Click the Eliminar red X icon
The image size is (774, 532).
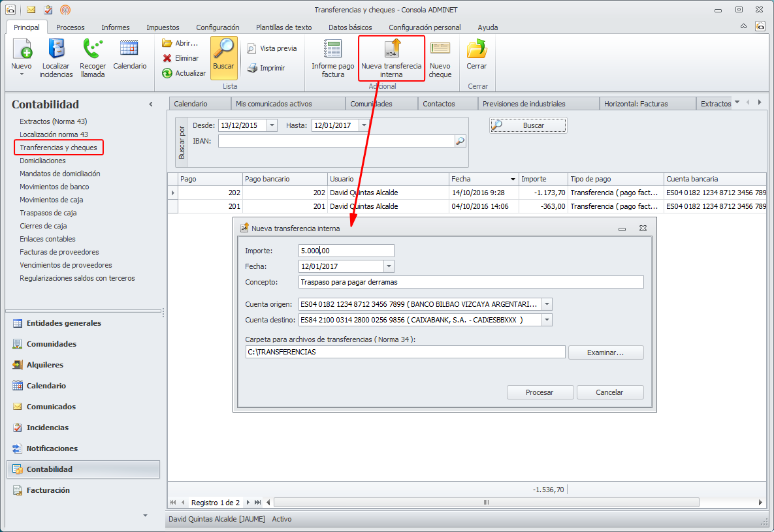coord(167,58)
